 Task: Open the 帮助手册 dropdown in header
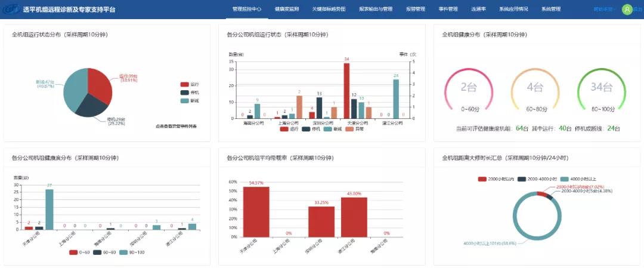(x=603, y=10)
